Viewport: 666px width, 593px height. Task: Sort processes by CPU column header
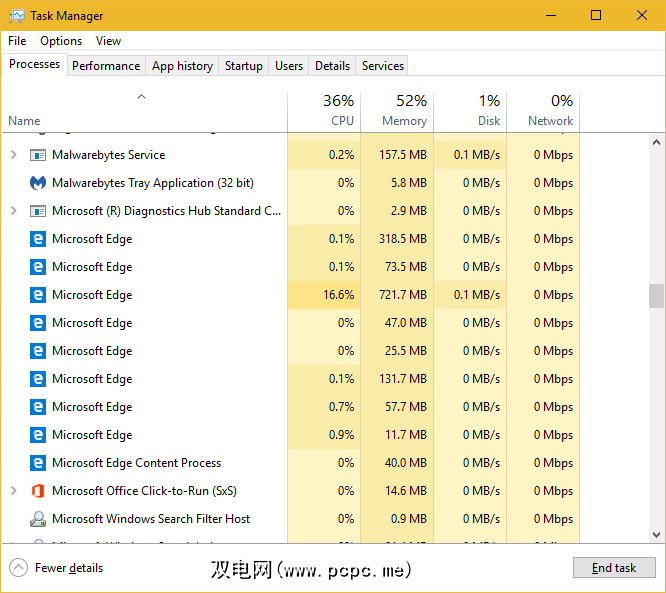pos(324,111)
